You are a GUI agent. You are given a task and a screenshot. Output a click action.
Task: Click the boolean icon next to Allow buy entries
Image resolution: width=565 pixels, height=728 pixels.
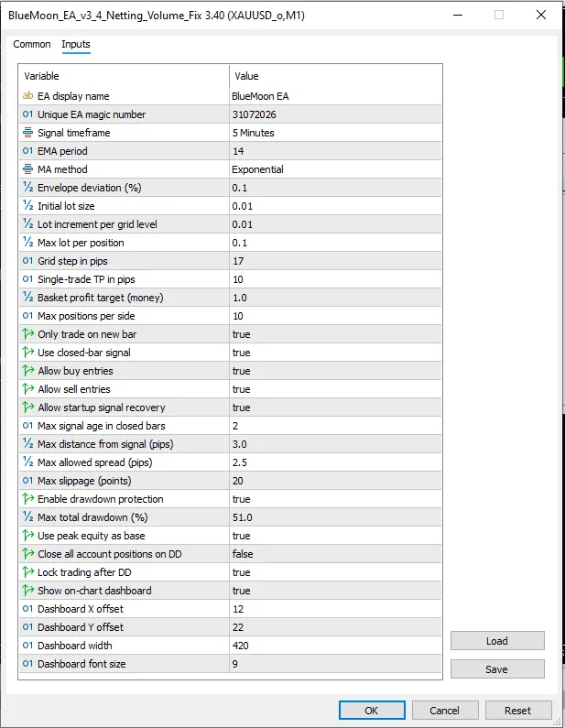(x=27, y=371)
